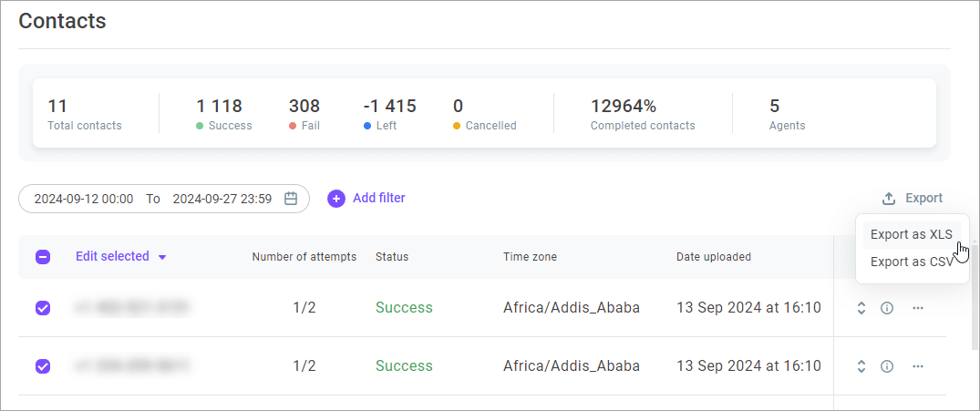
Task: Open three-dot menu for second contact
Action: tap(917, 366)
